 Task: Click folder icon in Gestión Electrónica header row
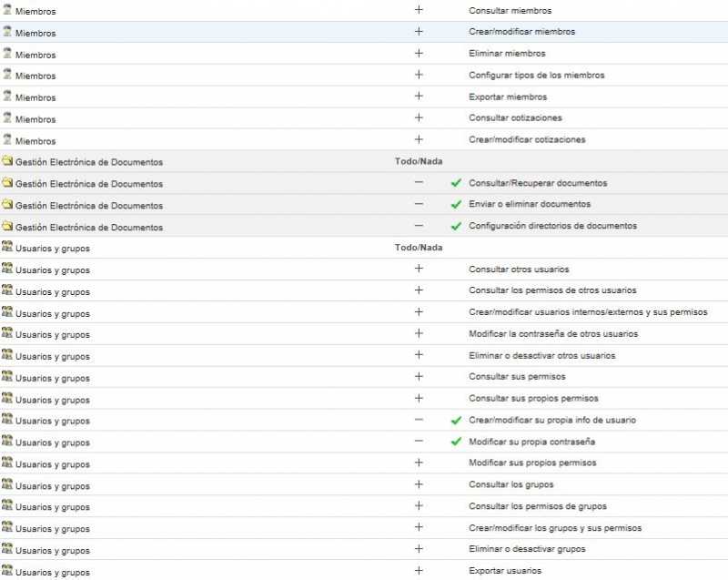coord(7,160)
